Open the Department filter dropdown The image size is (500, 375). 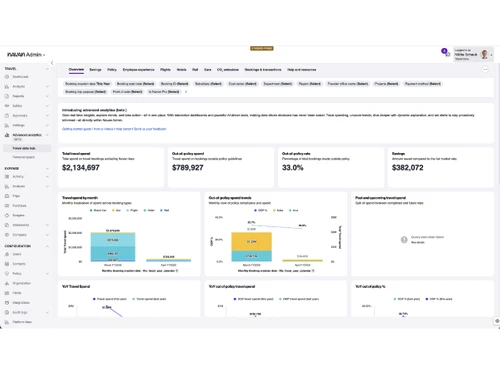click(x=278, y=84)
